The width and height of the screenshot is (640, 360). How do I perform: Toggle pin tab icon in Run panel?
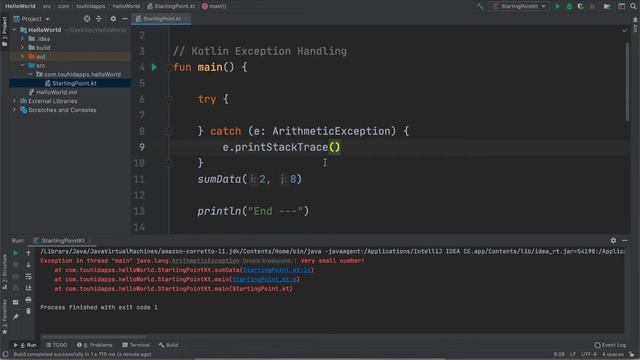coord(16,316)
